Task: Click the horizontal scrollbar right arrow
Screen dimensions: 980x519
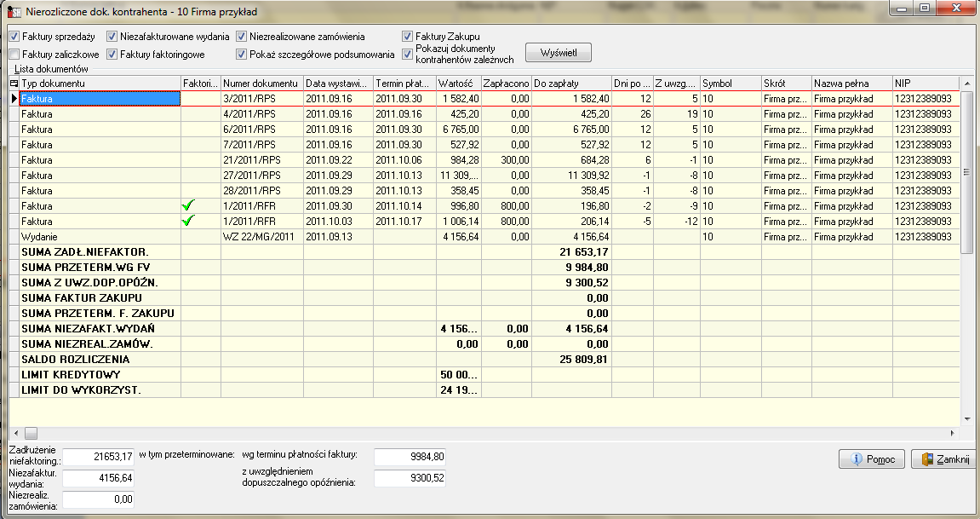Action: [953, 433]
